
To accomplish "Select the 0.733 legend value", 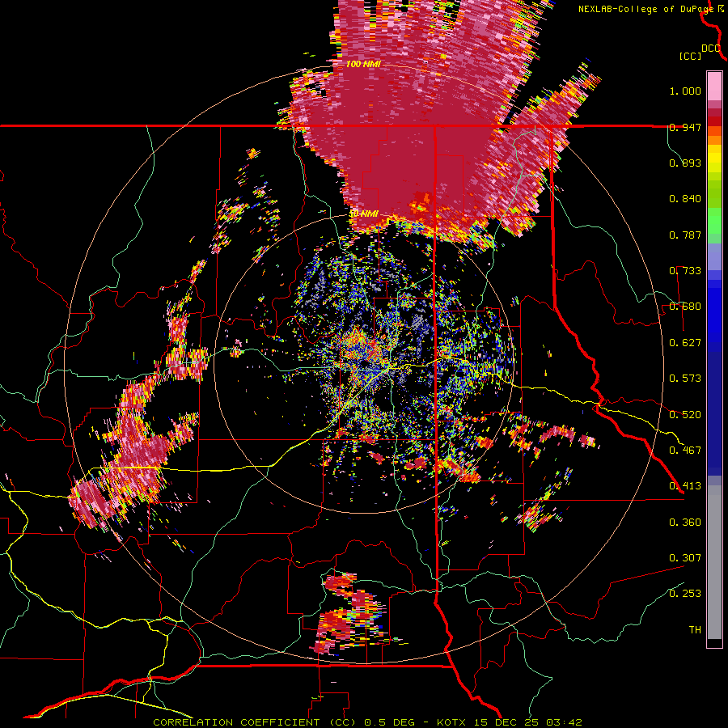I will click(x=685, y=271).
